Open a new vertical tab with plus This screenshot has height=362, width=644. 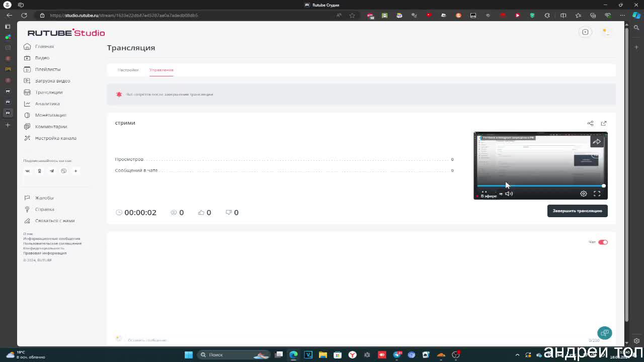tap(8, 125)
